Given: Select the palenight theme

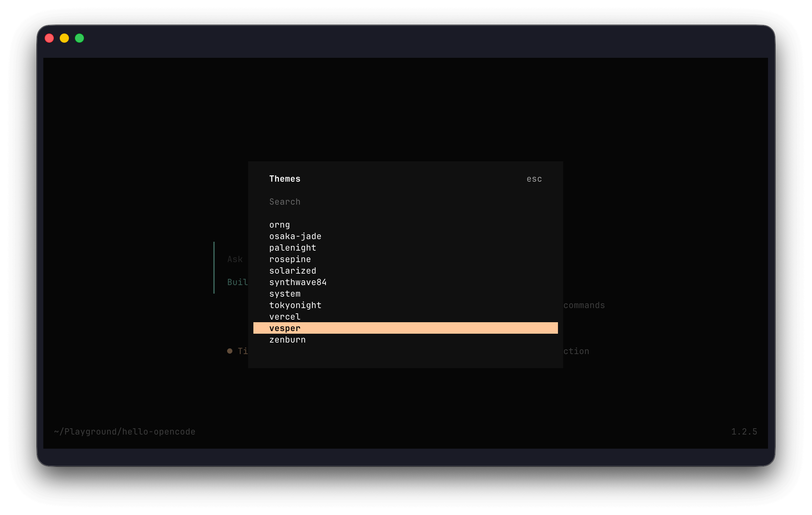Looking at the screenshot, I should [293, 247].
